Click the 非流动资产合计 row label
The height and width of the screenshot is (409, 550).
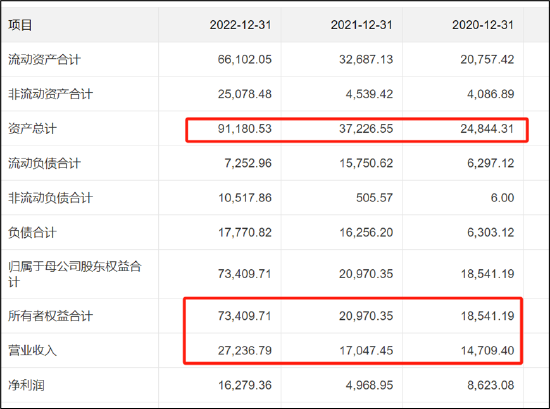click(50, 94)
